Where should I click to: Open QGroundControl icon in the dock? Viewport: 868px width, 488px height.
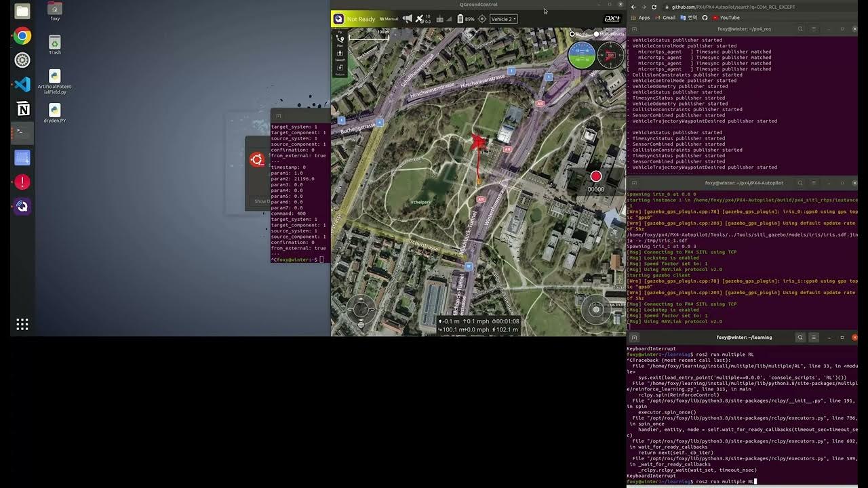22,206
